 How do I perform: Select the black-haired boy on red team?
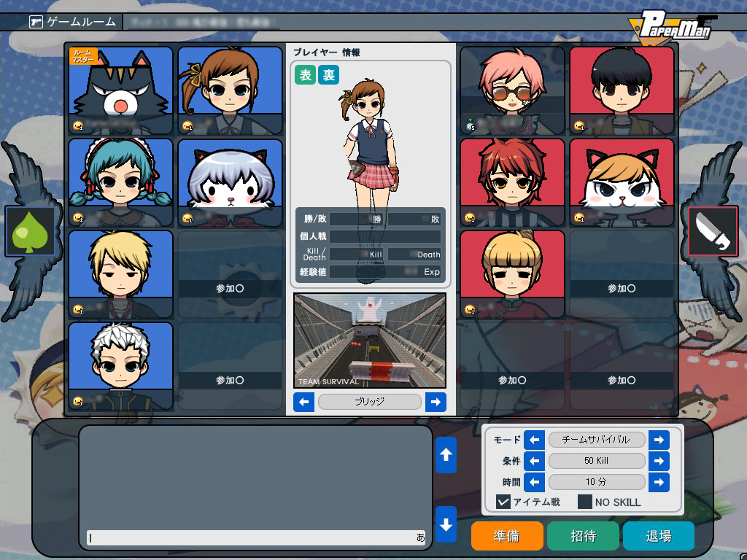coord(622,90)
